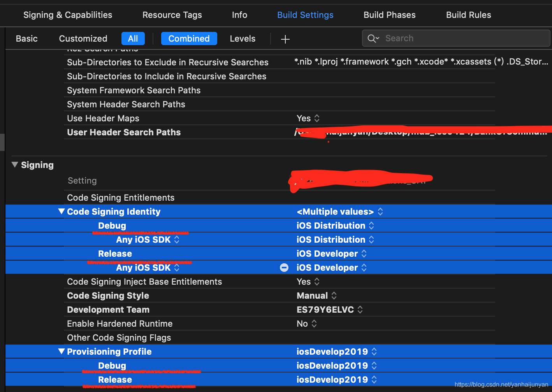This screenshot has height=392, width=552.
Task: Open Any iOS SDK condition popup under Debug
Action: click(148, 240)
